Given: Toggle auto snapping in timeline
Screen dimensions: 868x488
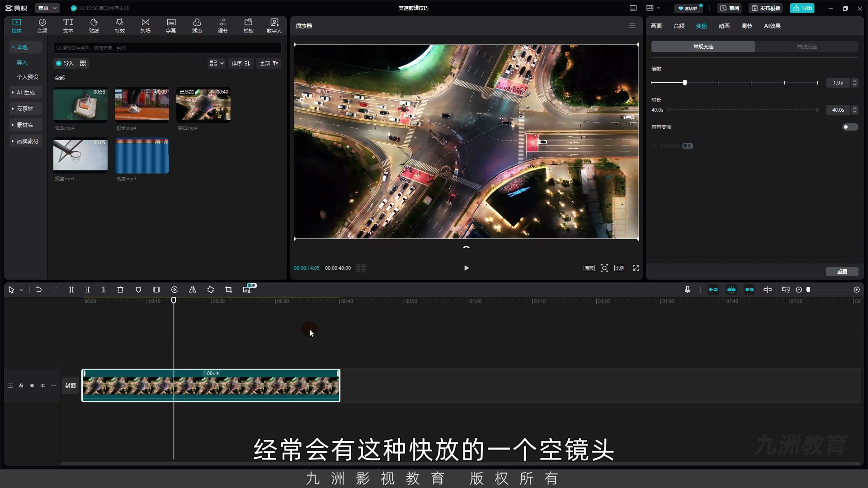Looking at the screenshot, I should click(731, 290).
